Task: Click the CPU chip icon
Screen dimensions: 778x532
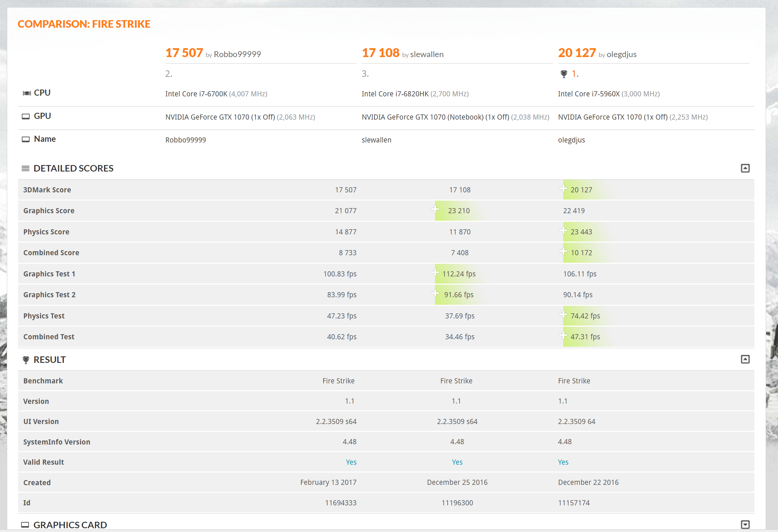Action: (x=27, y=93)
